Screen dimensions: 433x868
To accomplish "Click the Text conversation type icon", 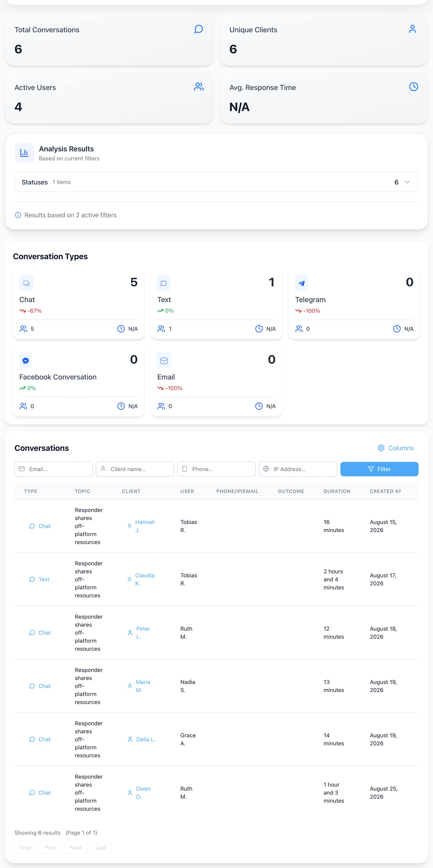I will 163,283.
